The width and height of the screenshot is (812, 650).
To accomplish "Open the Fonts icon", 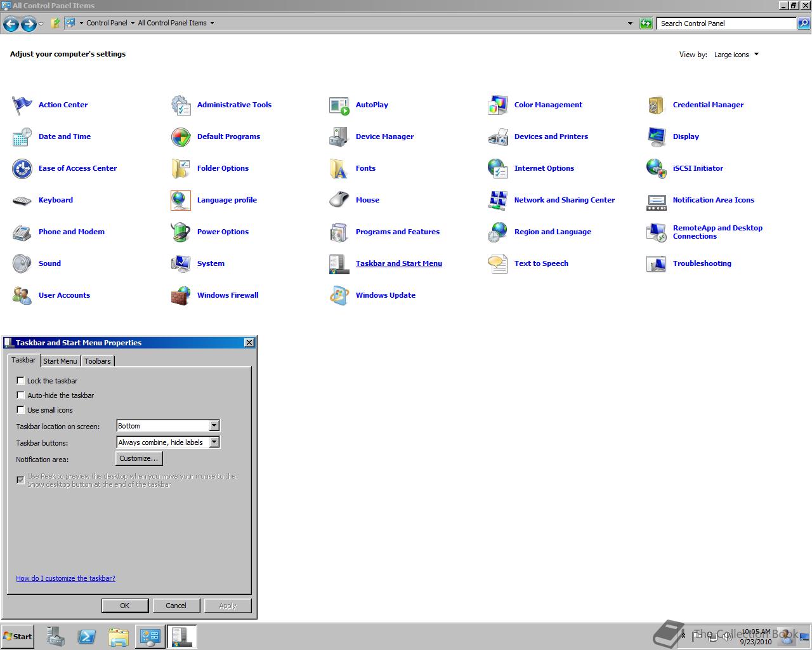I will pos(339,168).
